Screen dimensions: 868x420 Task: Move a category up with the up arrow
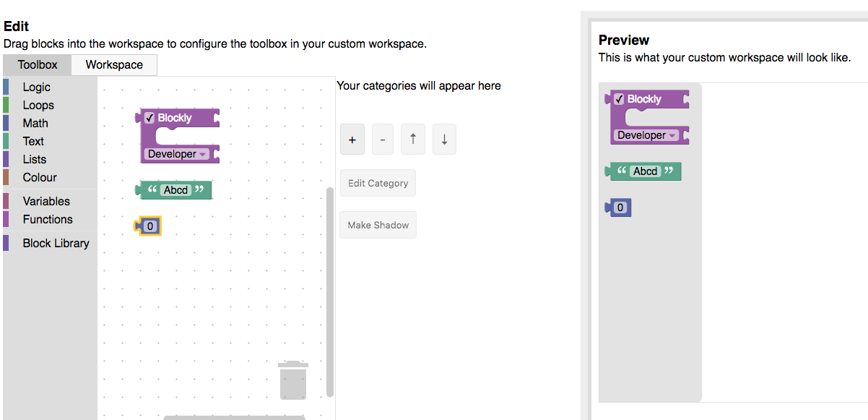coord(412,139)
